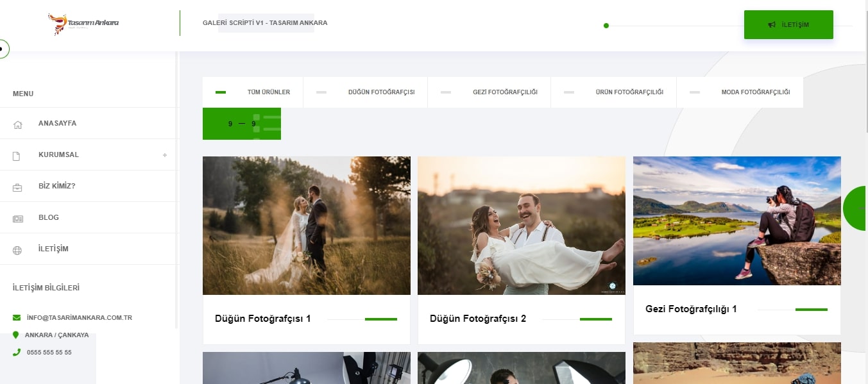Click the GALERİ SCRİPTİ V1 - TASARIM ANKARA title
Screen dimensions: 868x384
[265, 23]
